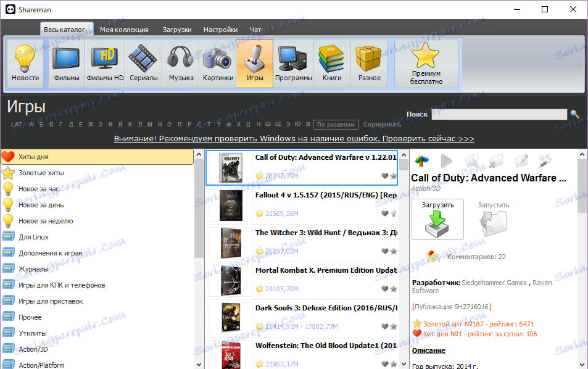Open the Загрузки tab
Viewport: 588px width, 369px height.
tap(176, 30)
